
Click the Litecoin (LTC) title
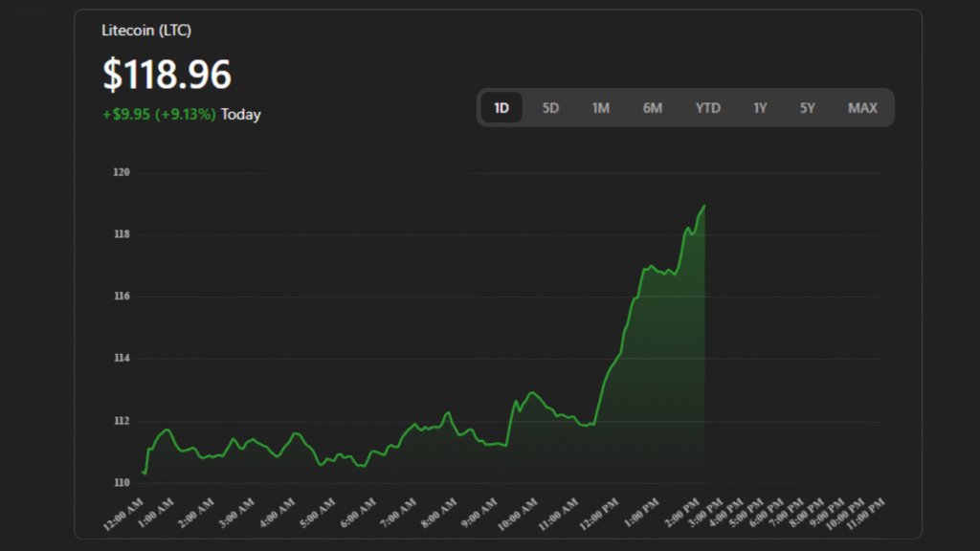point(146,30)
